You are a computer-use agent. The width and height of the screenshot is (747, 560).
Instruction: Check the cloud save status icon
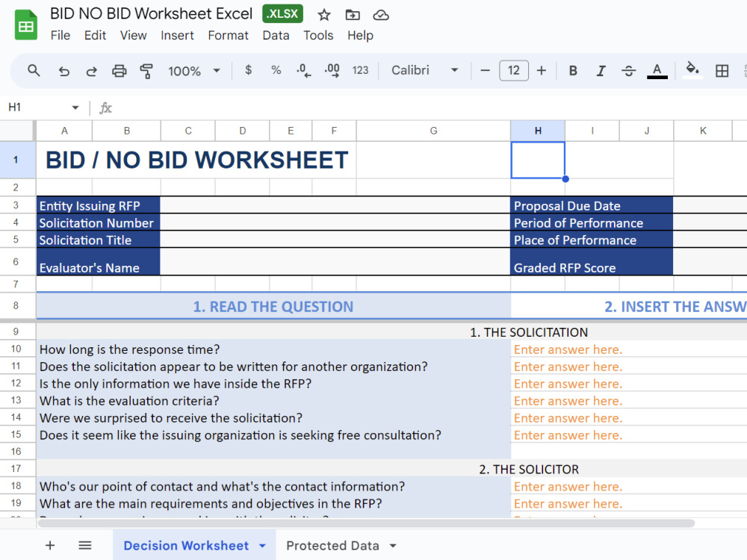(x=381, y=15)
